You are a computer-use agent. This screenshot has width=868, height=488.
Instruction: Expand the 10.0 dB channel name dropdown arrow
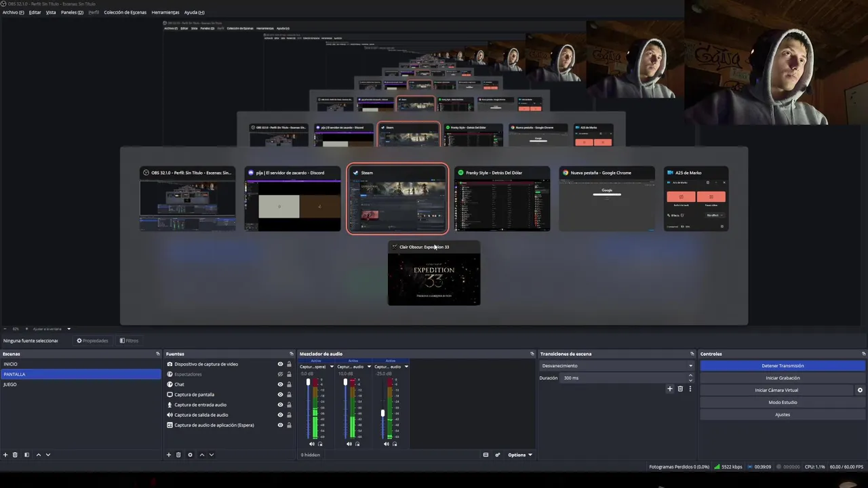pos(369,367)
